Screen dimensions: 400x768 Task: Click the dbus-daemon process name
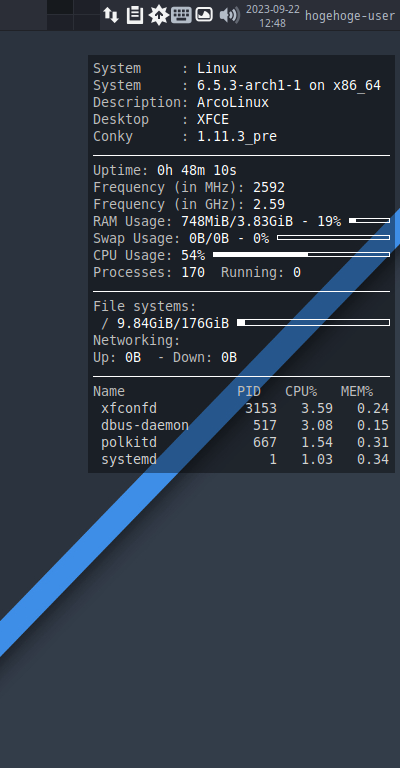pos(145,425)
